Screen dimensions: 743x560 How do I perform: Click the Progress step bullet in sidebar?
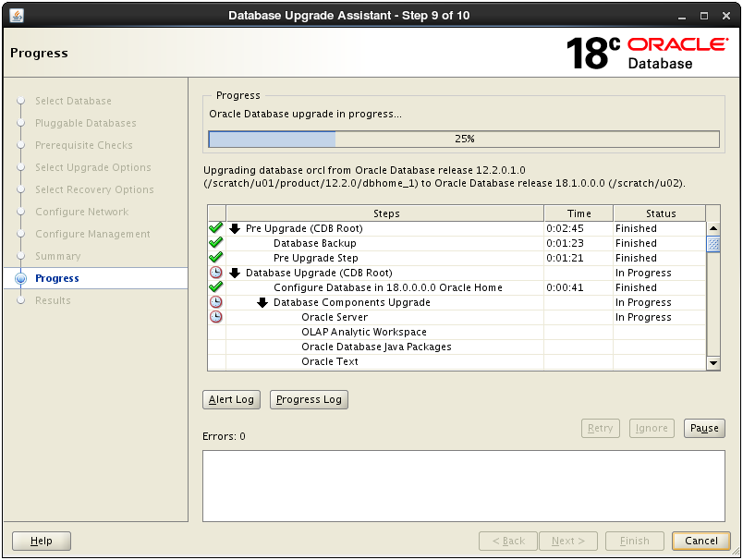tap(21, 278)
